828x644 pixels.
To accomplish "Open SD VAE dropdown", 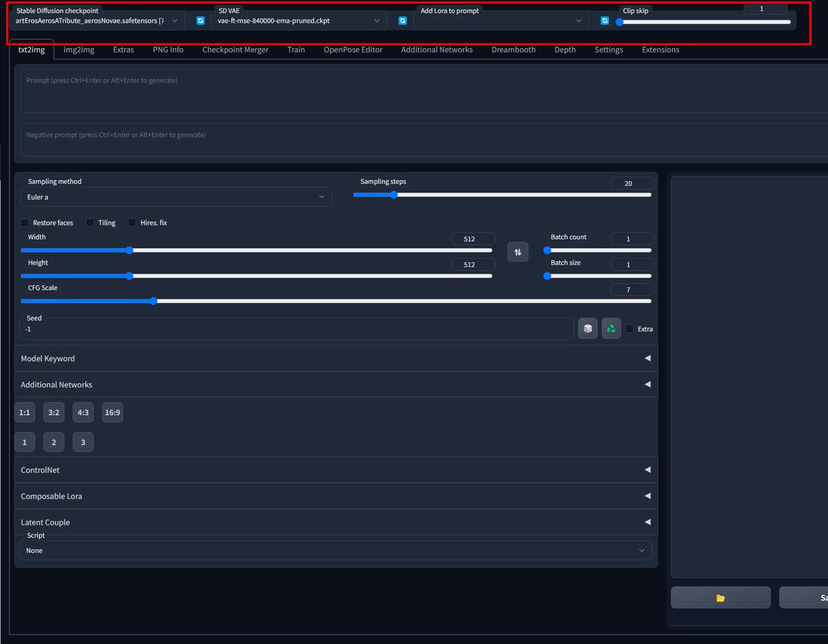I will (299, 21).
